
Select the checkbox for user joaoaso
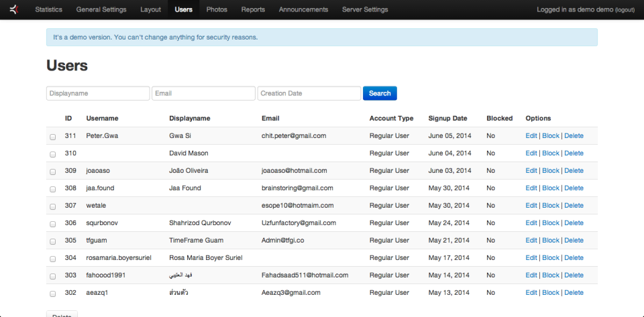click(x=53, y=172)
